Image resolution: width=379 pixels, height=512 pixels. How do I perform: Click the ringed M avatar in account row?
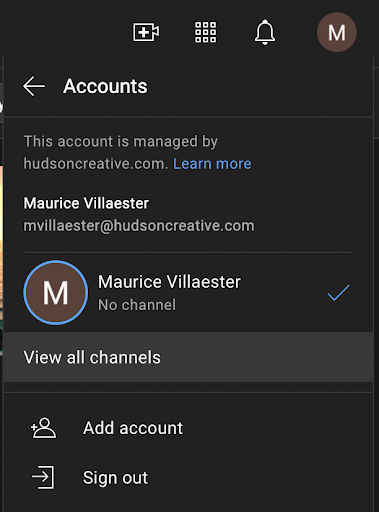click(56, 293)
